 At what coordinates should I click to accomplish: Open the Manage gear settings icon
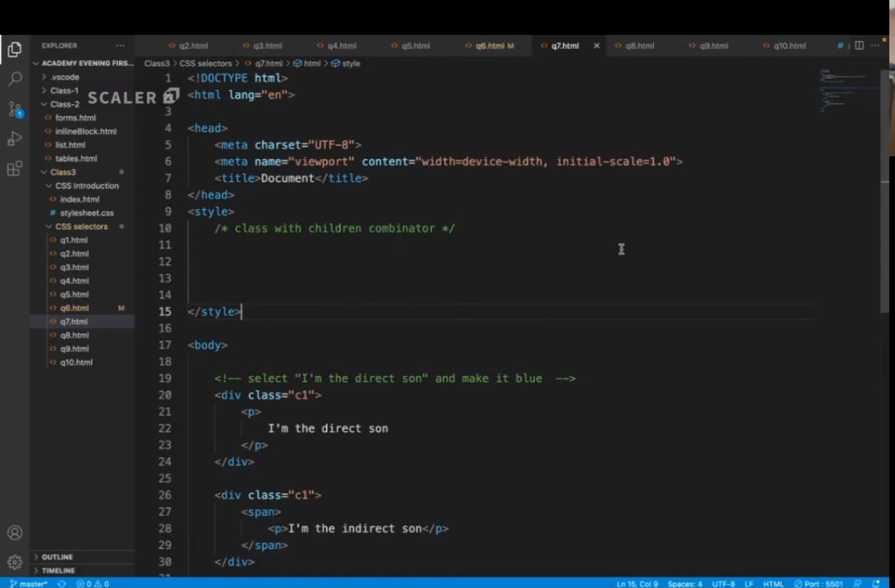(x=15, y=562)
